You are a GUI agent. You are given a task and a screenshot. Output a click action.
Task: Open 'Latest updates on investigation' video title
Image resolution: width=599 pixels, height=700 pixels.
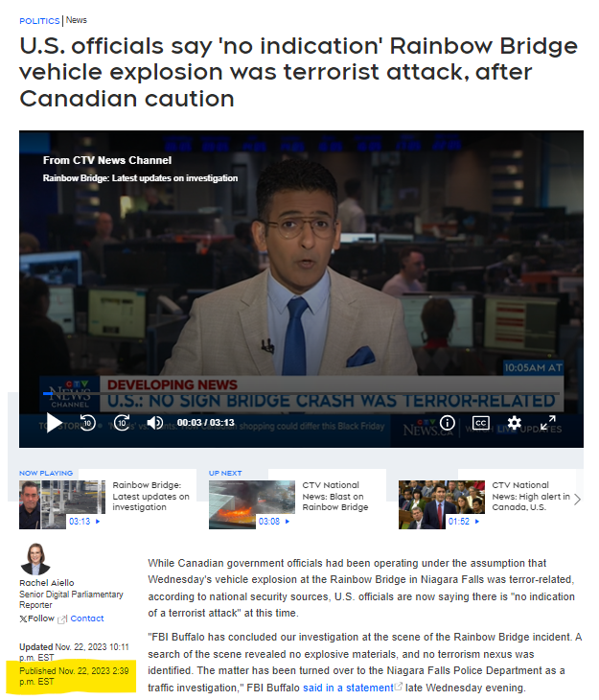(150, 496)
